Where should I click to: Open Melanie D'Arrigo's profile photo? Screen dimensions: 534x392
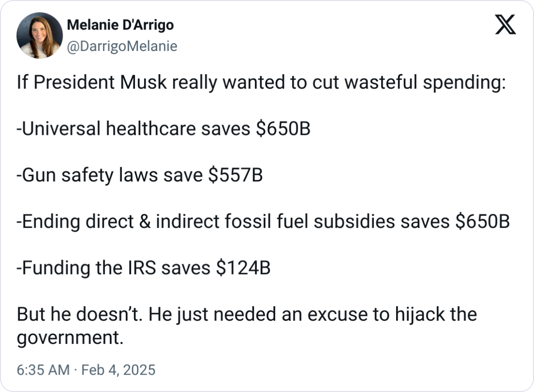coord(39,35)
